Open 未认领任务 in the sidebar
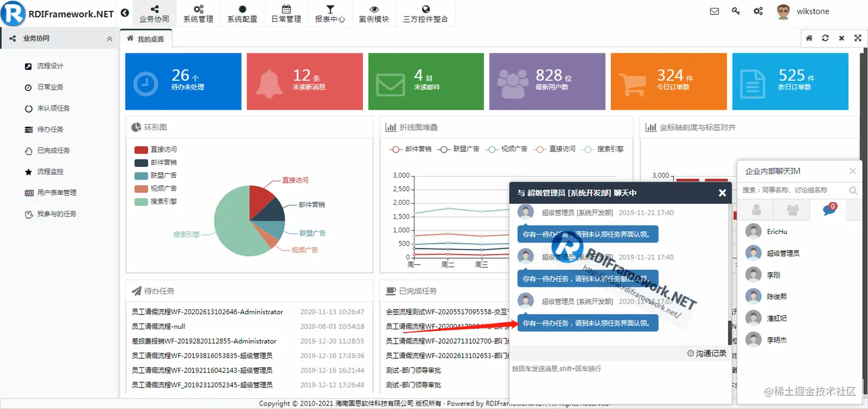The width and height of the screenshot is (868, 409). click(x=53, y=108)
